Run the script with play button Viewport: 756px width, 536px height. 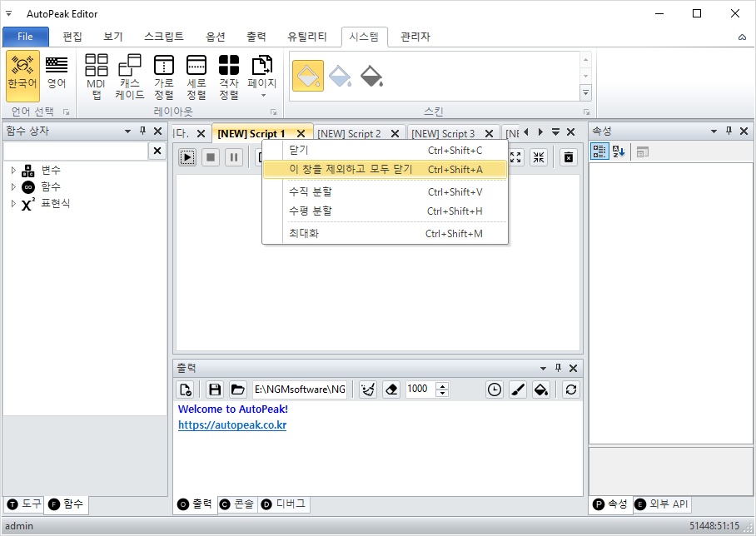pyautogui.click(x=187, y=157)
